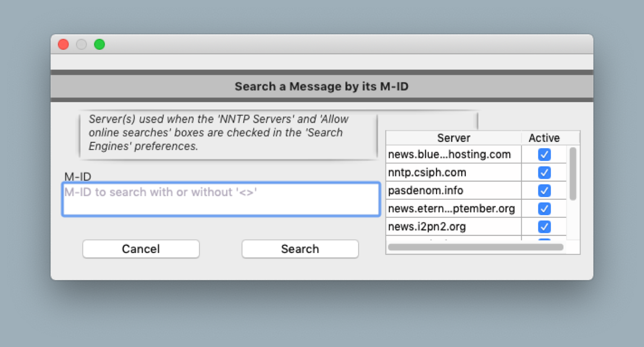Select the news.etern...ptember.org server name

point(451,209)
